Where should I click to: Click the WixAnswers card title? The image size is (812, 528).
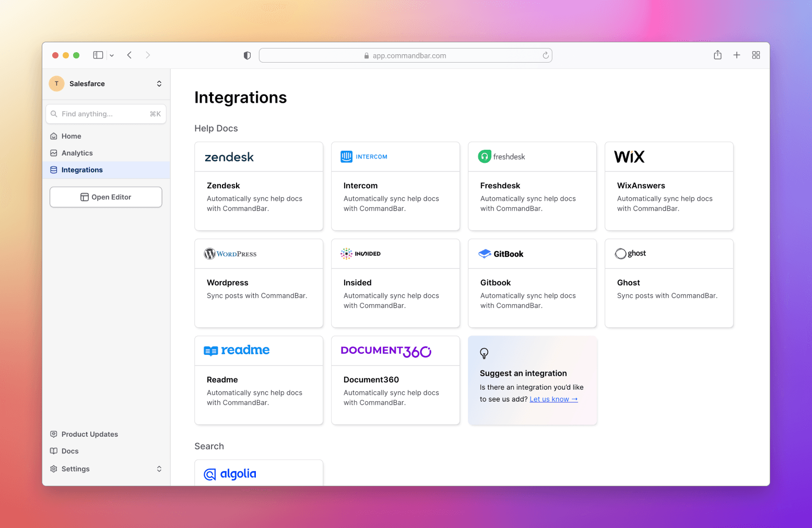641,186
